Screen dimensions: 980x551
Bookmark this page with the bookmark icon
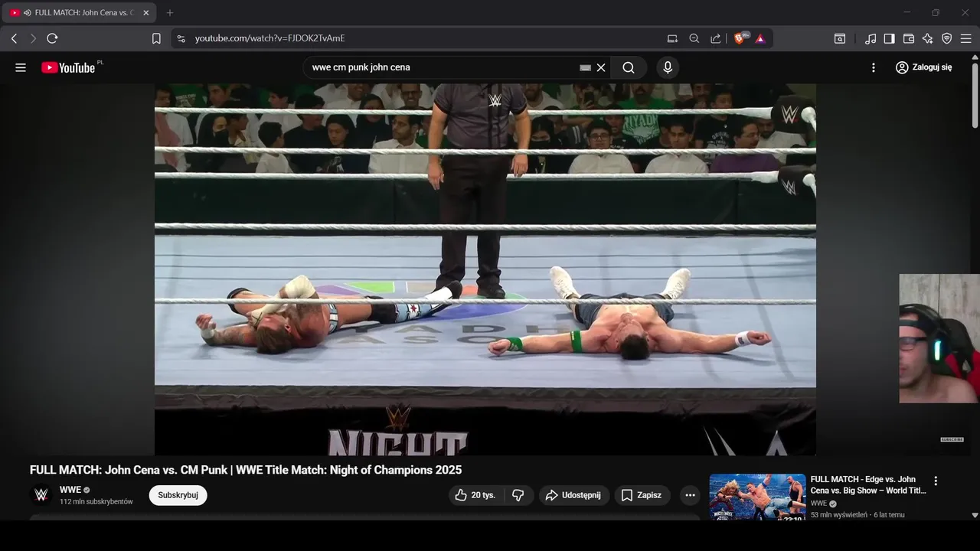(x=156, y=38)
